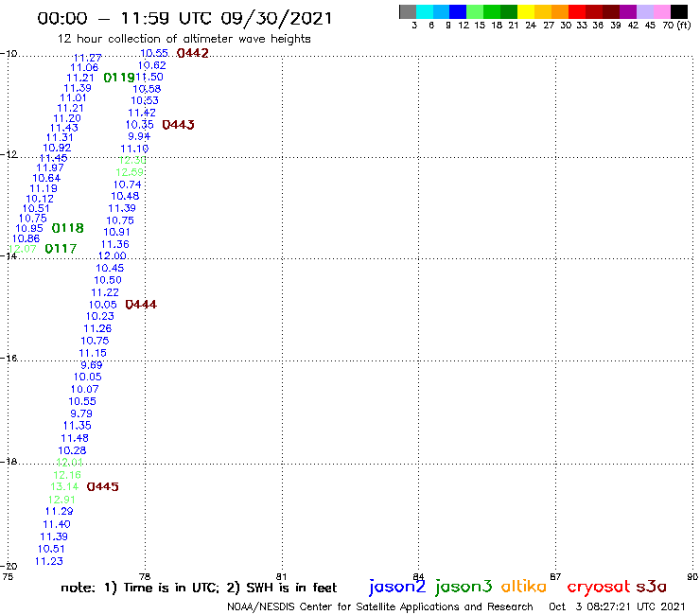Click the 12.91 wave height value
This screenshot has height=615, width=700.
(x=61, y=500)
